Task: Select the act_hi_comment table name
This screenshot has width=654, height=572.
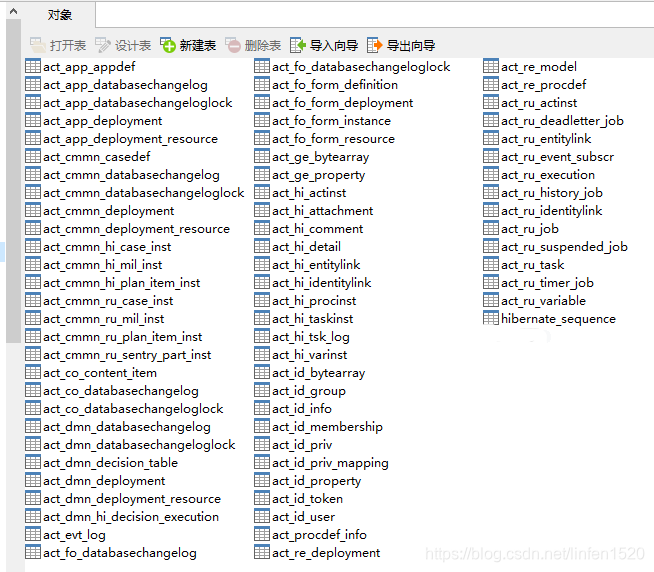Action: pos(317,229)
